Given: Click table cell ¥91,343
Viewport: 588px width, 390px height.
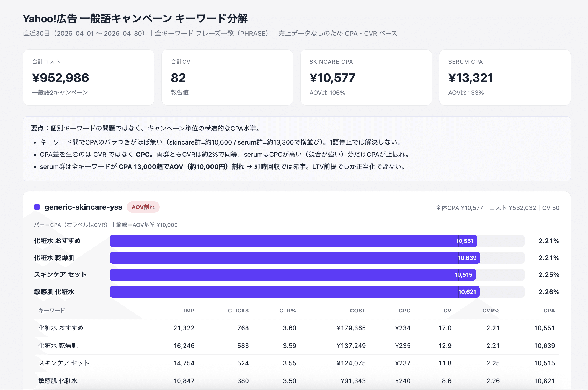Looking at the screenshot, I should pos(353,381).
